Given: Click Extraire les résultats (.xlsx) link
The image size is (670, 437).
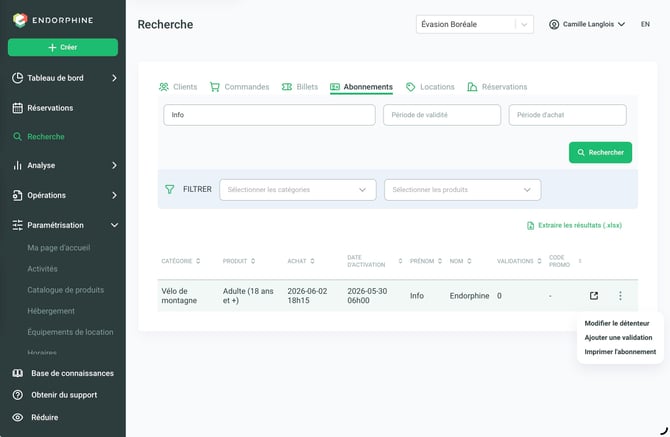Looking at the screenshot, I should pos(574,225).
